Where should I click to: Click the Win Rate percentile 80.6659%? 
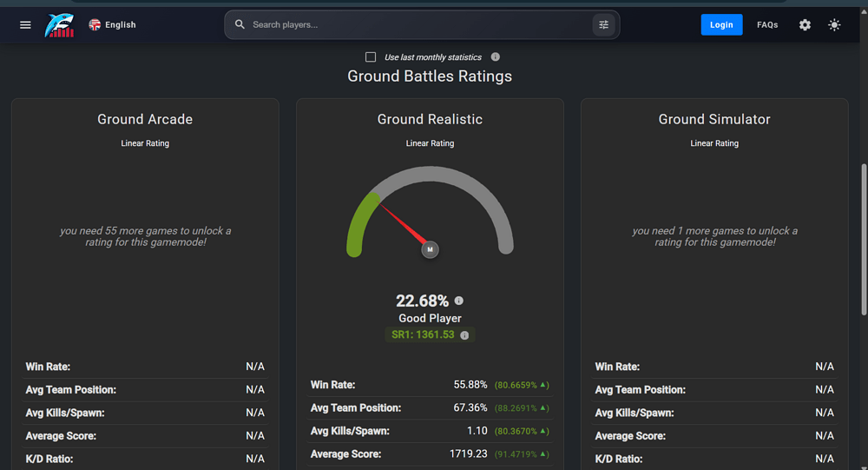522,385
